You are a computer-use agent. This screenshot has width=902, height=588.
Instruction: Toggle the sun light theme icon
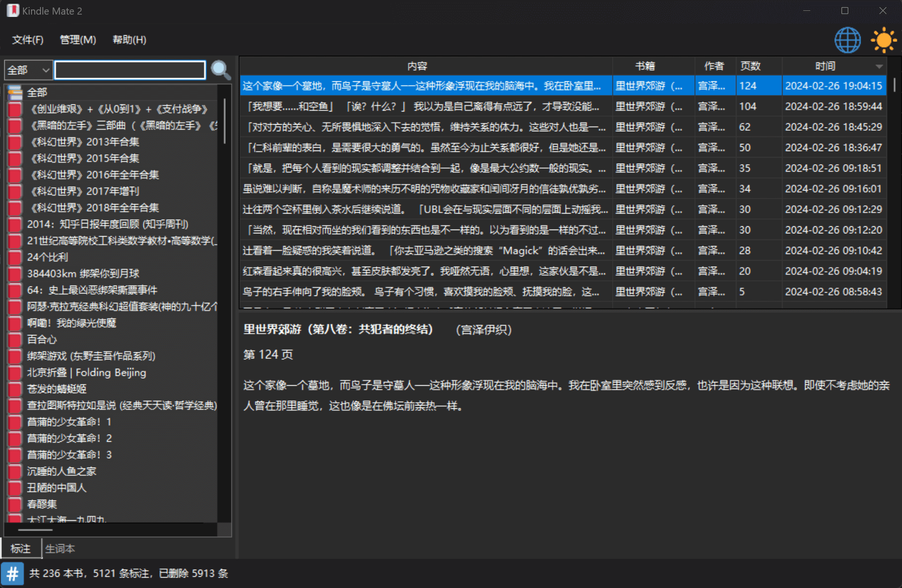click(883, 40)
